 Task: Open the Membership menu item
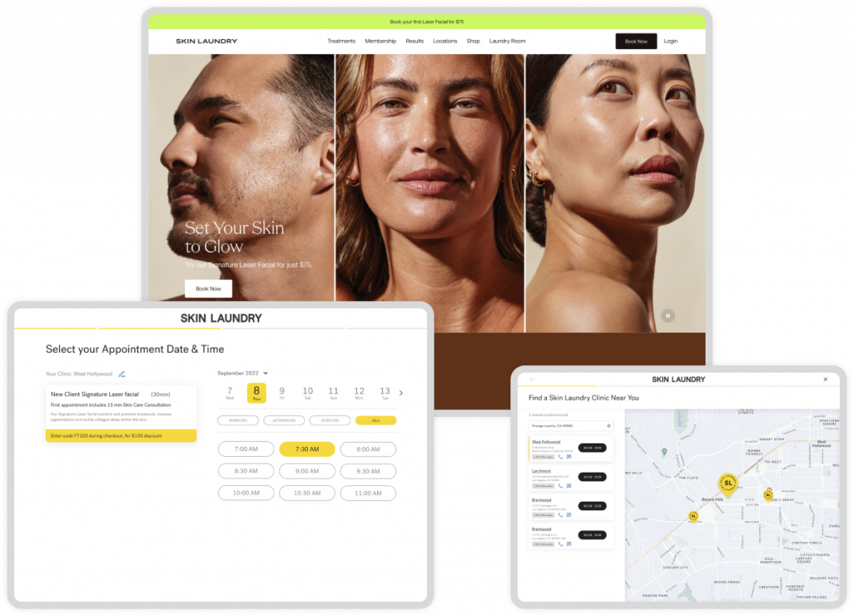380,41
